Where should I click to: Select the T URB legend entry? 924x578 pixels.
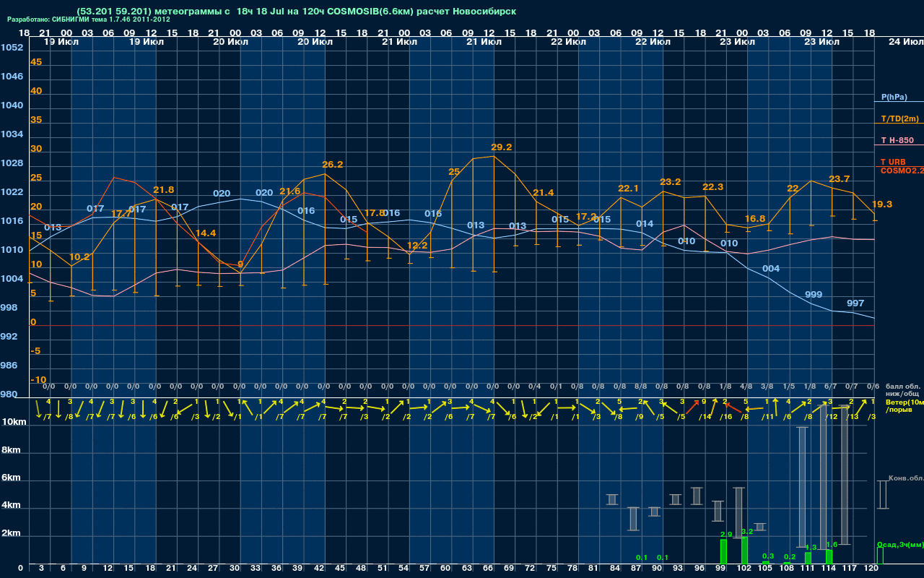pyautogui.click(x=893, y=162)
